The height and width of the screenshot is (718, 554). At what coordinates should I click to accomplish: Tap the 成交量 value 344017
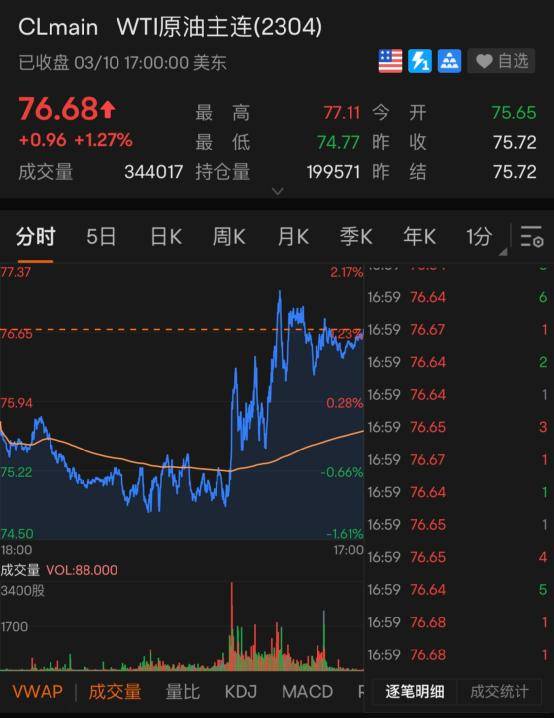[153, 172]
